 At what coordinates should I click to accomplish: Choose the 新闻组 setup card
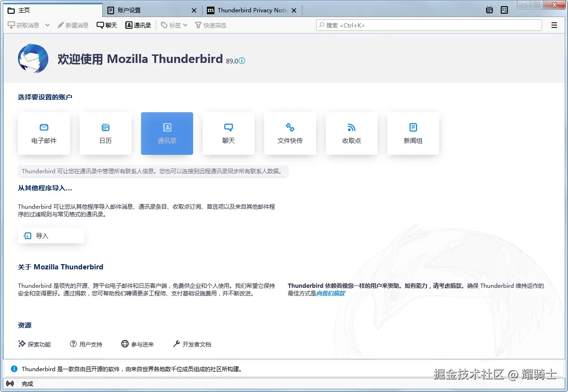point(413,134)
